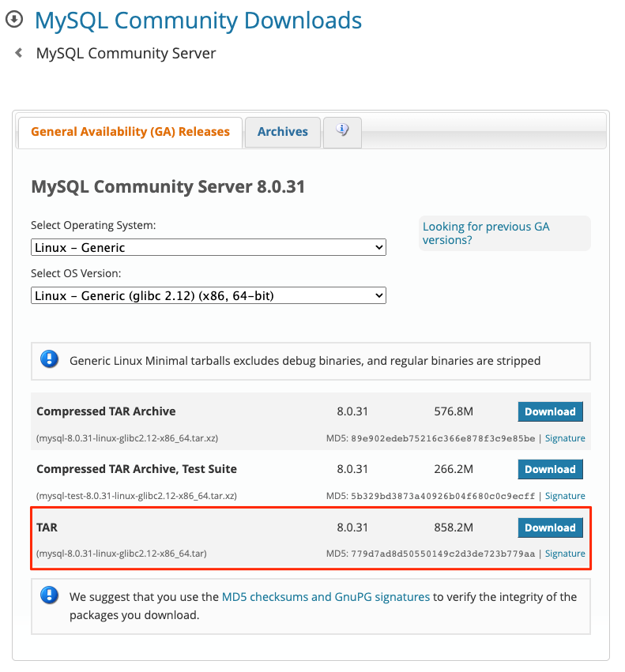Open the MD5 checksums and GnuPG signatures link
Screen dimensions: 625x672
click(x=326, y=597)
